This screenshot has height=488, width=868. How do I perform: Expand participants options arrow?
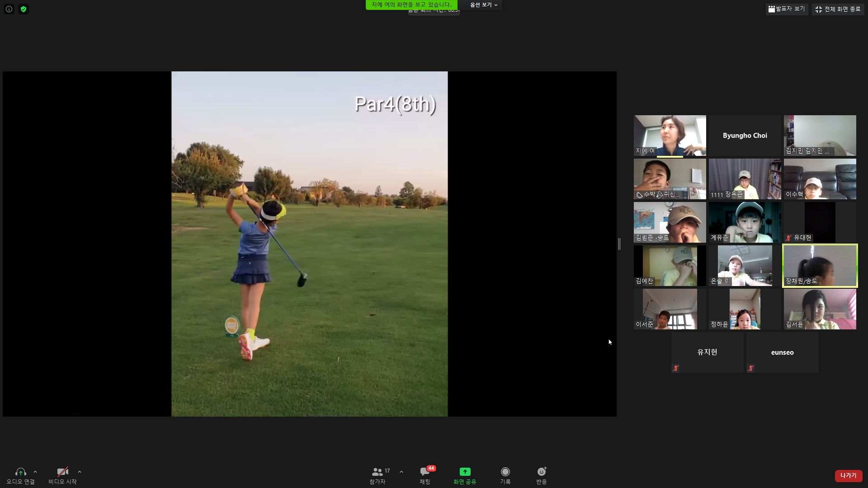coord(401,472)
